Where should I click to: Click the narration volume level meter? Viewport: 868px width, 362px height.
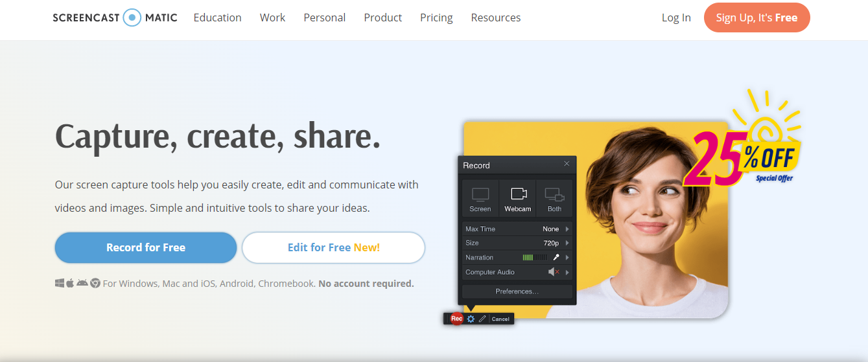pyautogui.click(x=535, y=258)
